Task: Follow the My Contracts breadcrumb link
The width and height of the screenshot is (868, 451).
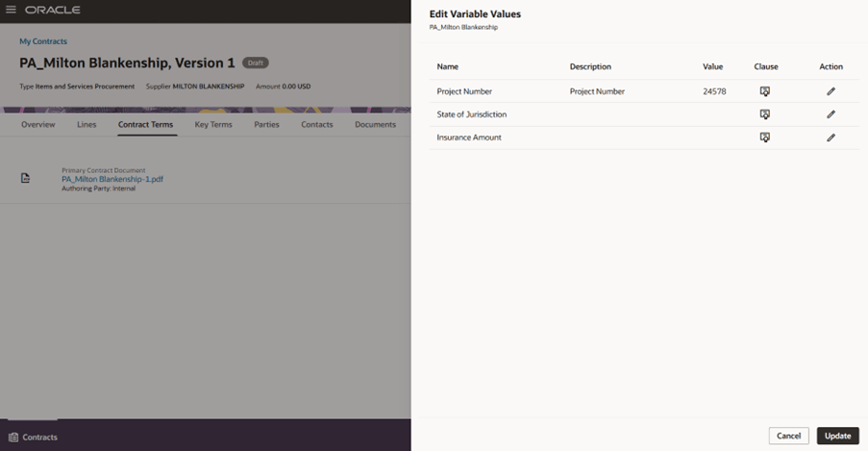Action: pyautogui.click(x=43, y=41)
